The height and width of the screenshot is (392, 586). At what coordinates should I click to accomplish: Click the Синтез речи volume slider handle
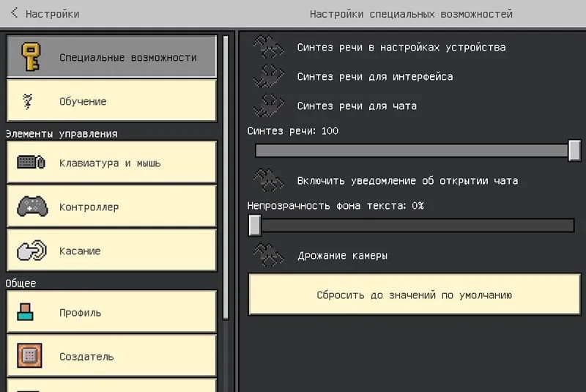(x=574, y=151)
